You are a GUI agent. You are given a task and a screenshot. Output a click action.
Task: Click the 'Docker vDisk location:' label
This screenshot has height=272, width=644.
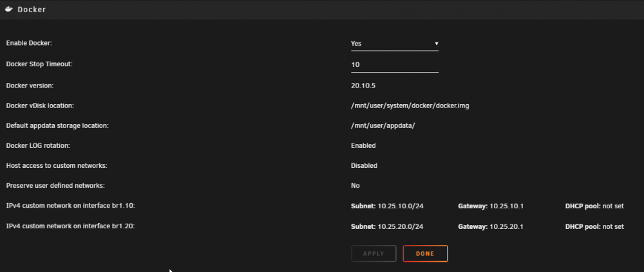pyautogui.click(x=40, y=106)
